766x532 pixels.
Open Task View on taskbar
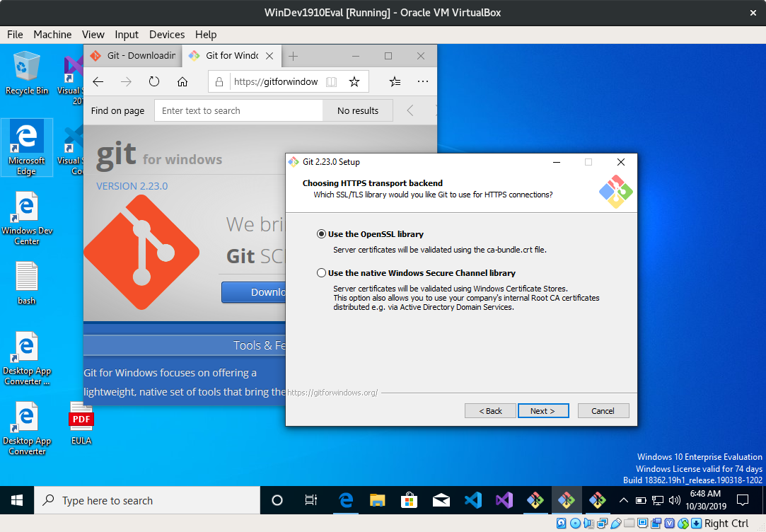[x=311, y=500]
